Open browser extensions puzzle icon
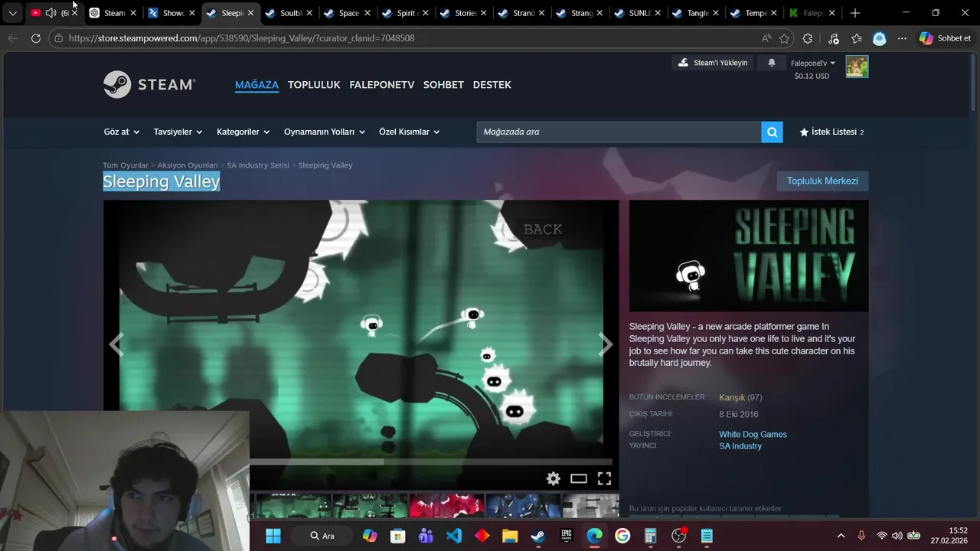The width and height of the screenshot is (980, 551). 808,38
